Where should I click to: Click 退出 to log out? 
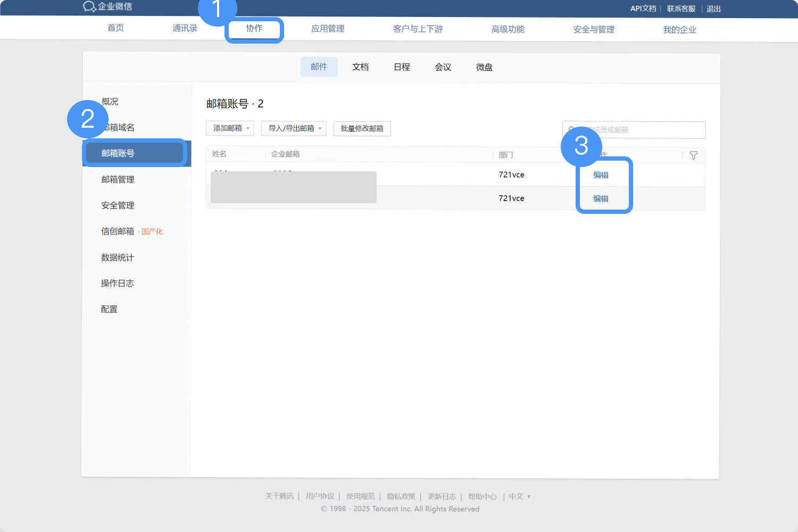tap(713, 9)
